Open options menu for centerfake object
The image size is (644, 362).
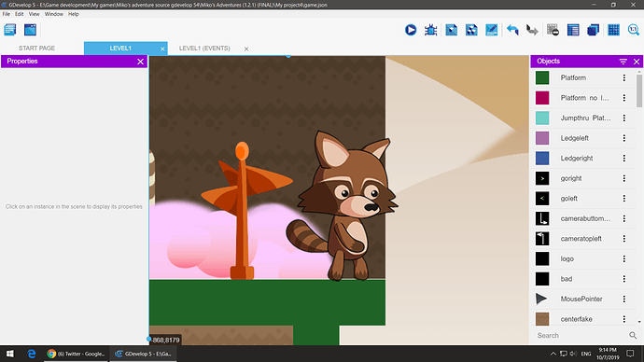click(x=624, y=319)
